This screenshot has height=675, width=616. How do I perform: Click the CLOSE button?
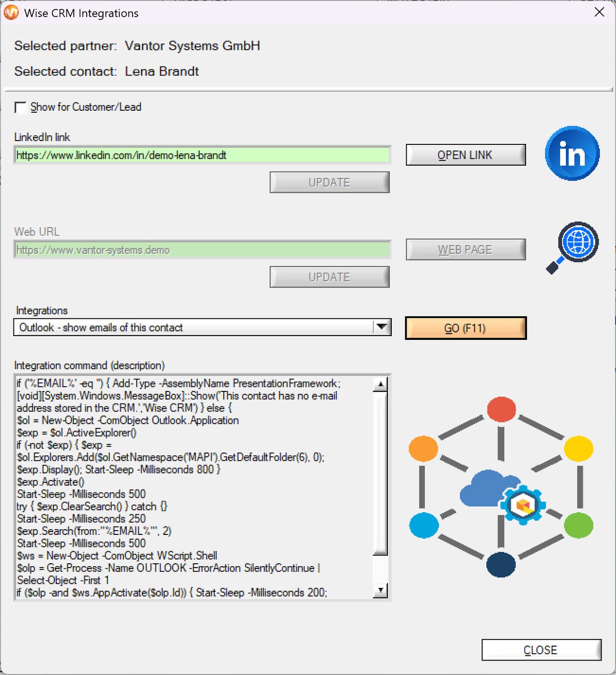(541, 650)
